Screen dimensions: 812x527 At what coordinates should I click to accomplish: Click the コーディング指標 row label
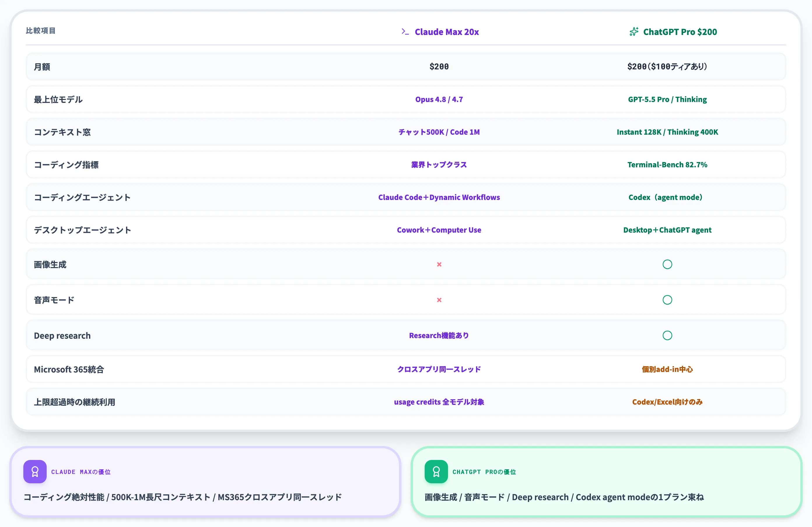coord(66,165)
